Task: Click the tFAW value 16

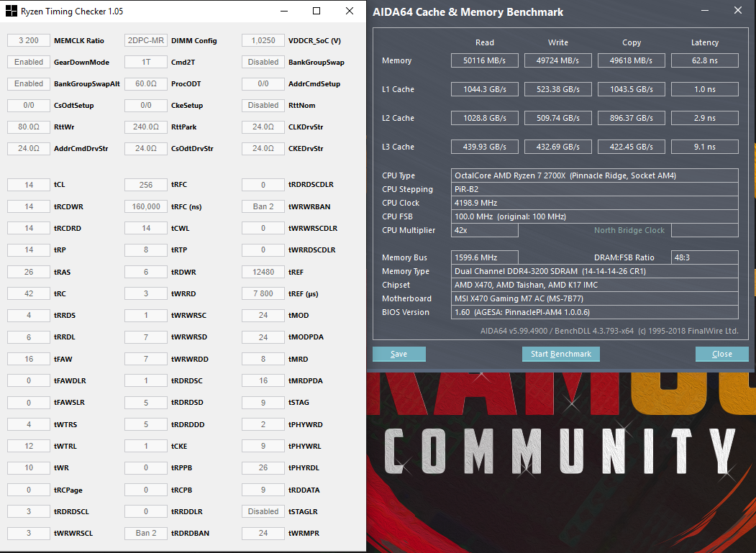Action: (29, 359)
